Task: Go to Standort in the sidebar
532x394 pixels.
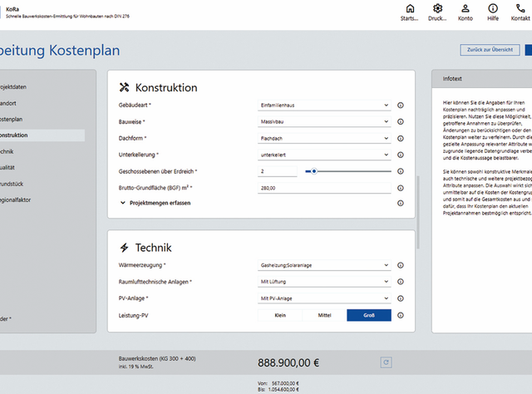Action: [x=7, y=103]
